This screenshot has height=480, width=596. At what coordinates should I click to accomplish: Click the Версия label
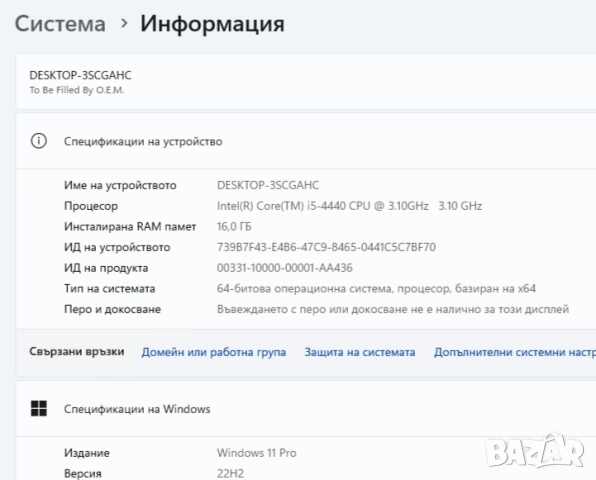[x=82, y=474]
